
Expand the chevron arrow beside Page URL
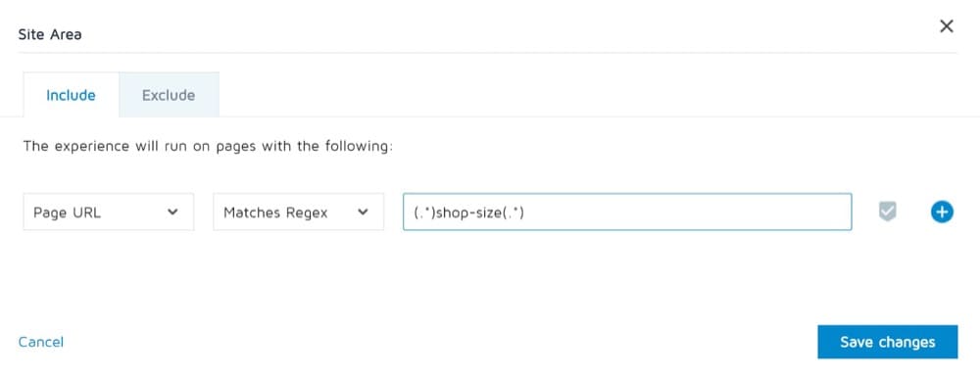coord(173,212)
